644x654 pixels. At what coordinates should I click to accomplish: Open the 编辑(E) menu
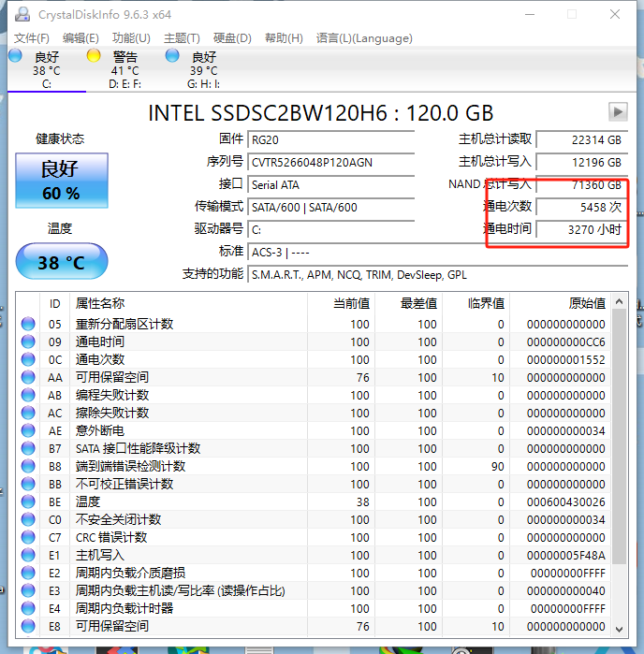(80, 38)
